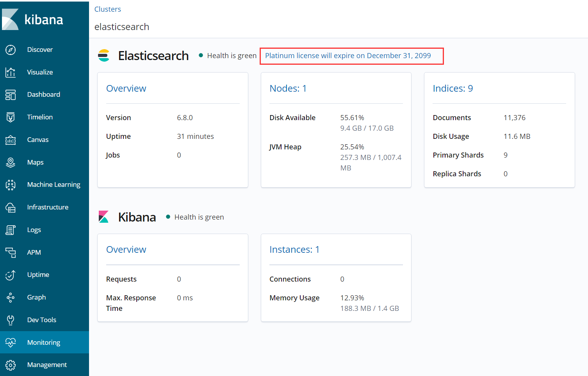Screen dimensions: 588x376
Task: Click the green health dot beside Elasticsearch
Action: tap(201, 55)
